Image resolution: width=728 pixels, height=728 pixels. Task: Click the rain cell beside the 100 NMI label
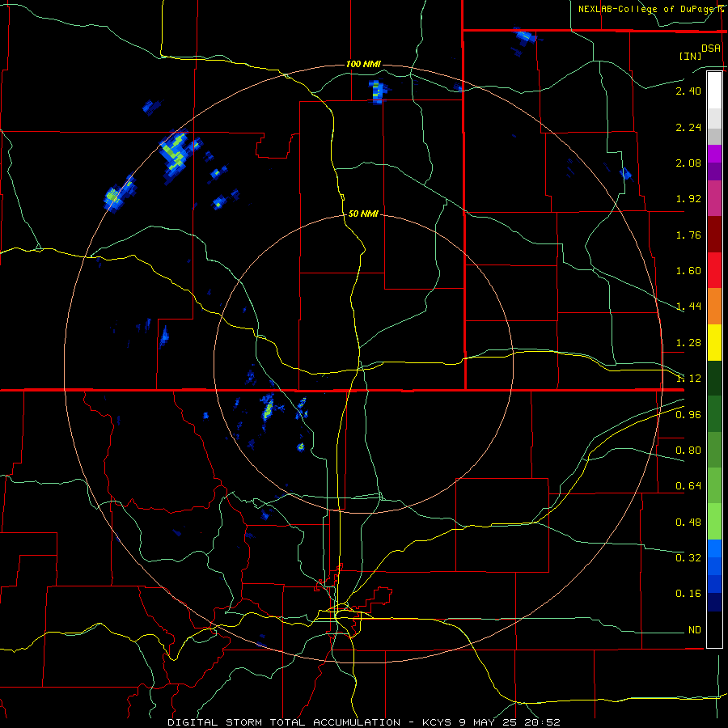pos(378,92)
